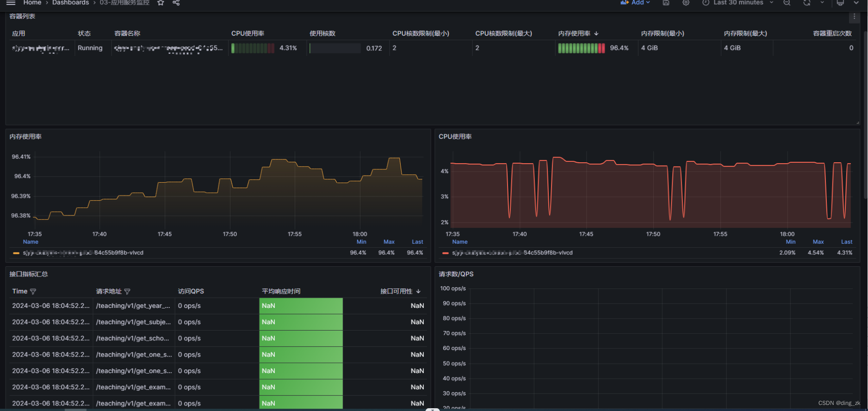Screen dimensions: 868x411
Task: Sort by 平均响应时间 column header
Action: (x=281, y=291)
